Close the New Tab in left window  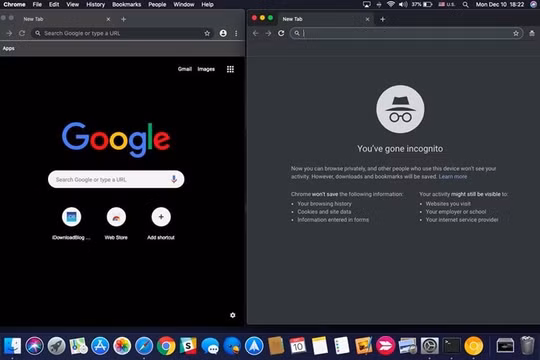(108, 19)
